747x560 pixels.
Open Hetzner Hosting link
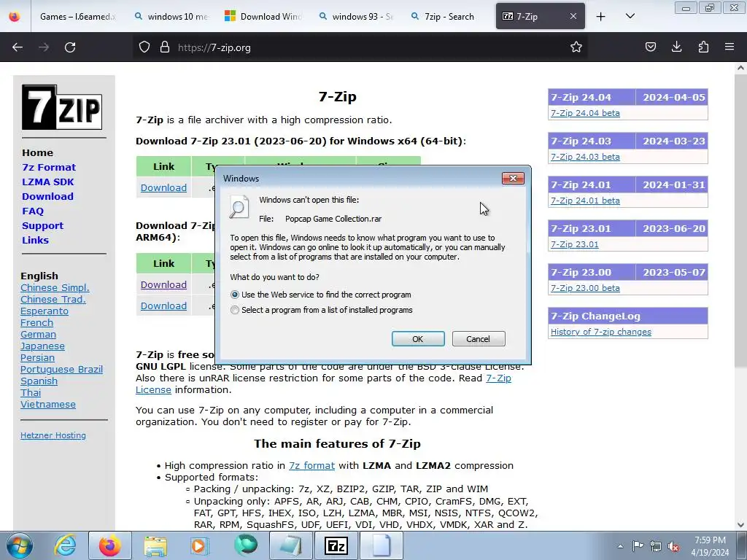53,435
